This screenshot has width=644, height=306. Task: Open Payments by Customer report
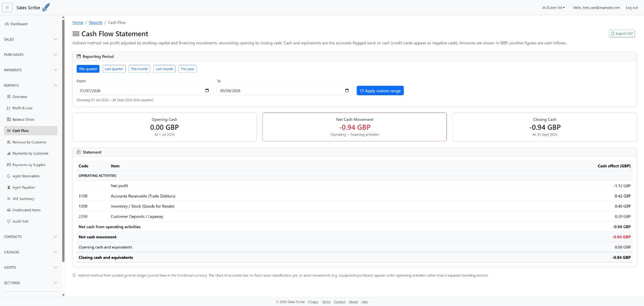pyautogui.click(x=31, y=154)
